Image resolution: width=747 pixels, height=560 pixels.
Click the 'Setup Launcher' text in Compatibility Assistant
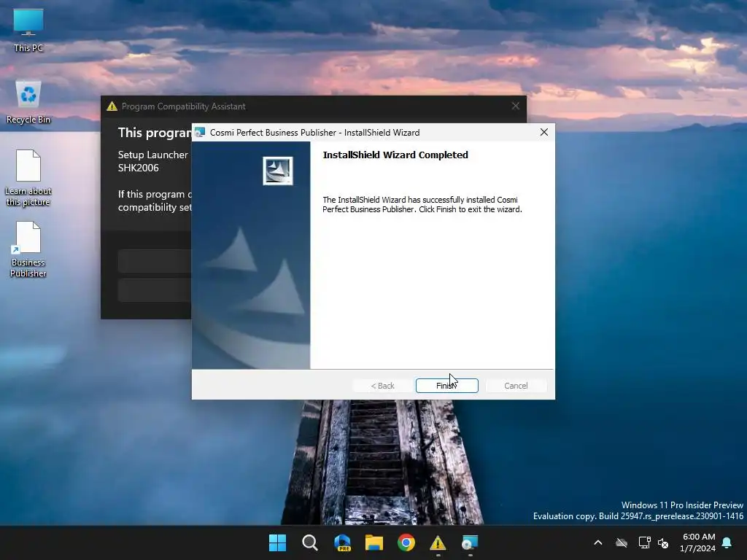pyautogui.click(x=153, y=155)
